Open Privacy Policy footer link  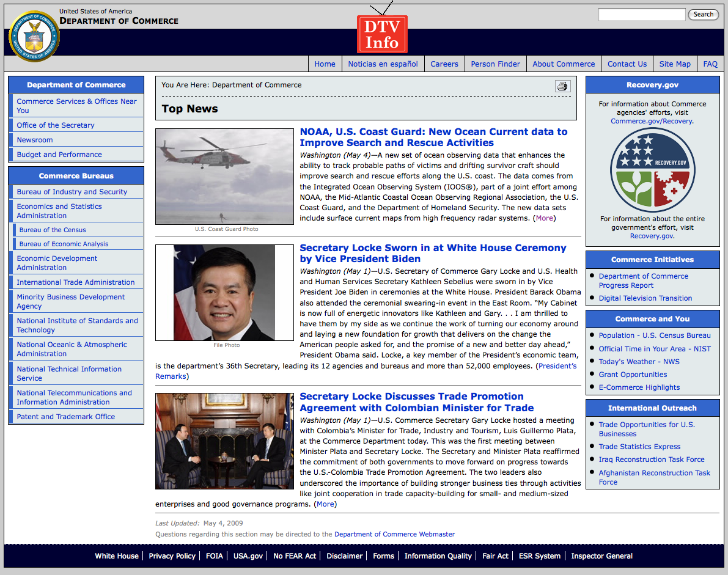[x=172, y=556]
